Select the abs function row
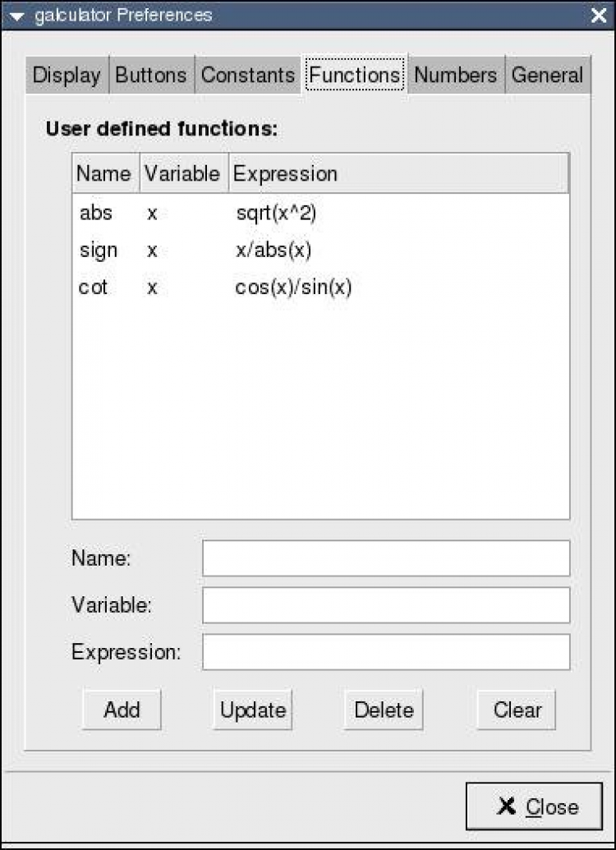The width and height of the screenshot is (616, 850). tap(96, 214)
